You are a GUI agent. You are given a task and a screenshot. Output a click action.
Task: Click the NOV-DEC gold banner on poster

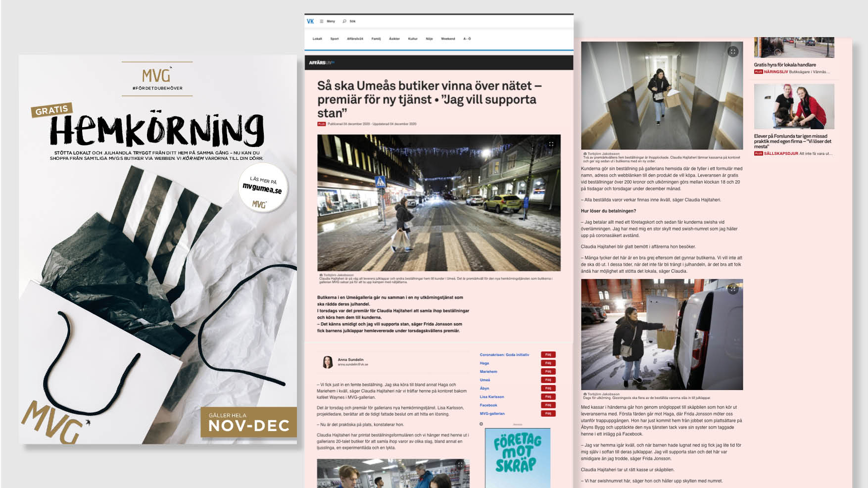click(x=249, y=422)
